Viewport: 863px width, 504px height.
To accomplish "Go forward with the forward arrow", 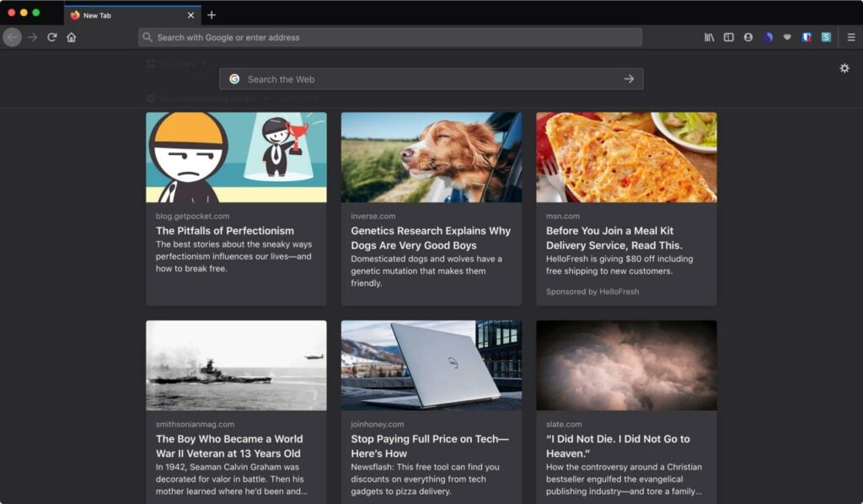I will [33, 37].
